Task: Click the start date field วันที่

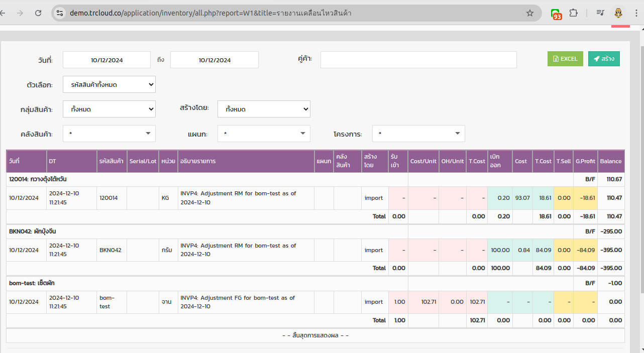Action: click(106, 60)
